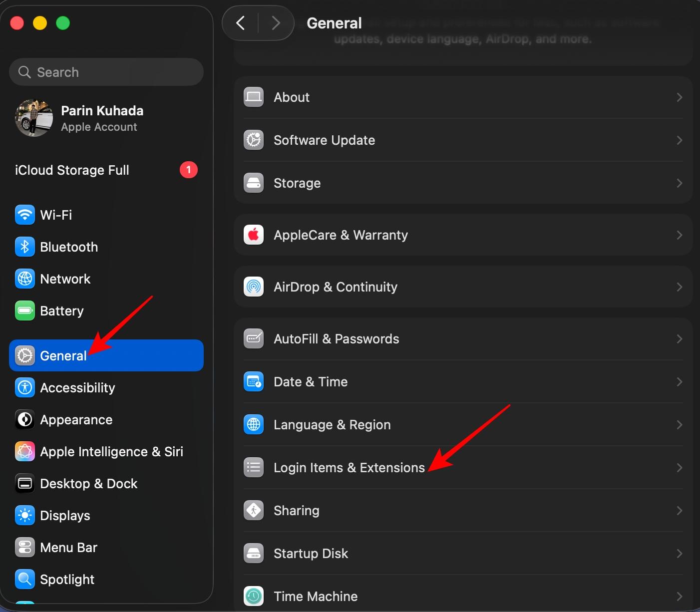Click the Apple Intelligence & Siri label text
Screen dimensions: 700x612
pyautogui.click(x=112, y=452)
